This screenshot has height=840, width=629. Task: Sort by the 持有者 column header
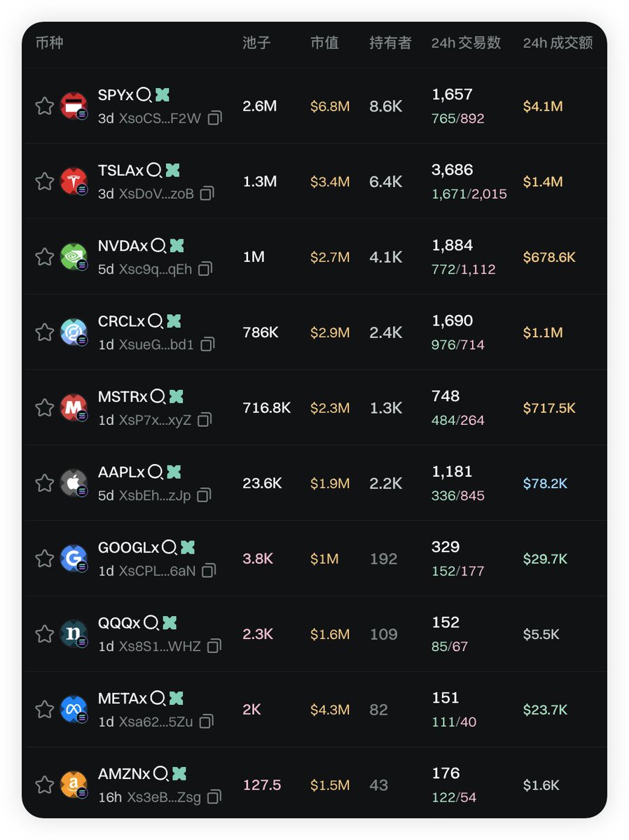tap(390, 43)
